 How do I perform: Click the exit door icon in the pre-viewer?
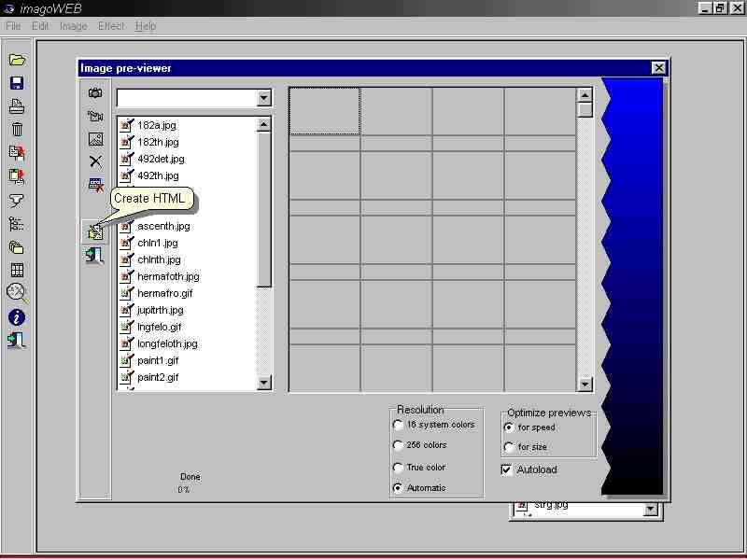pos(94,255)
